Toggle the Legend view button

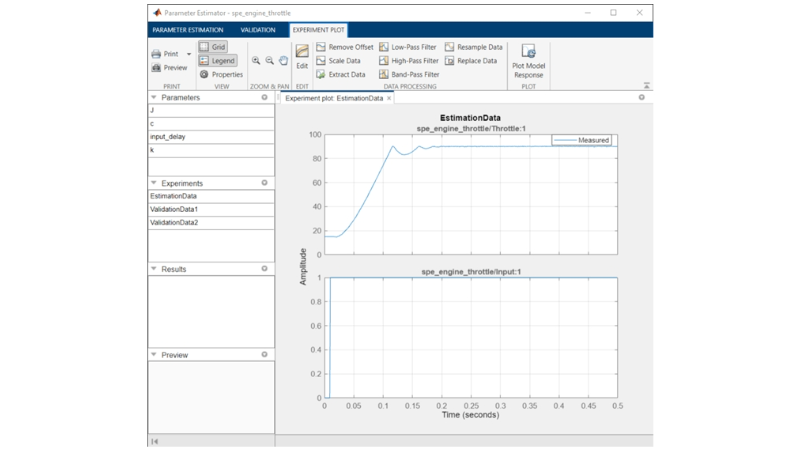[217, 61]
